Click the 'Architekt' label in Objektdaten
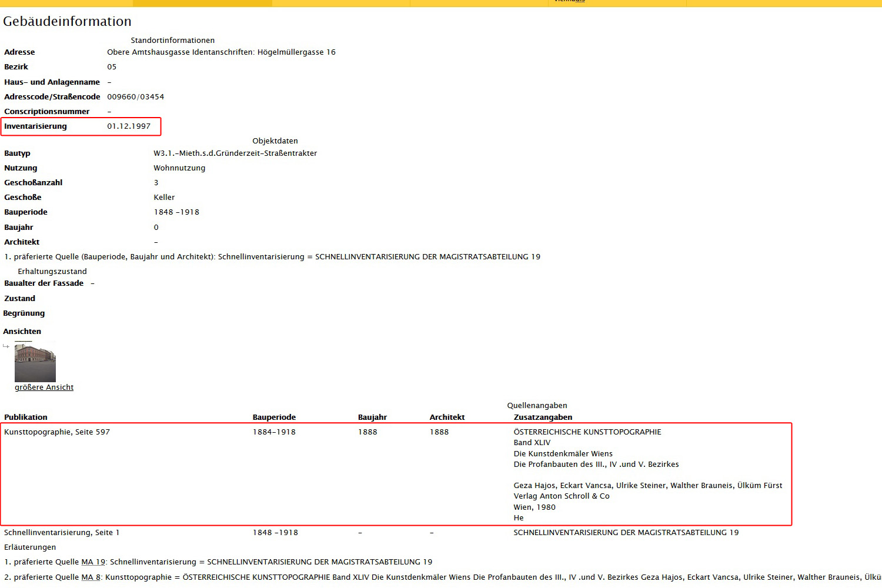Viewport: 882px width, 588px height. [22, 242]
